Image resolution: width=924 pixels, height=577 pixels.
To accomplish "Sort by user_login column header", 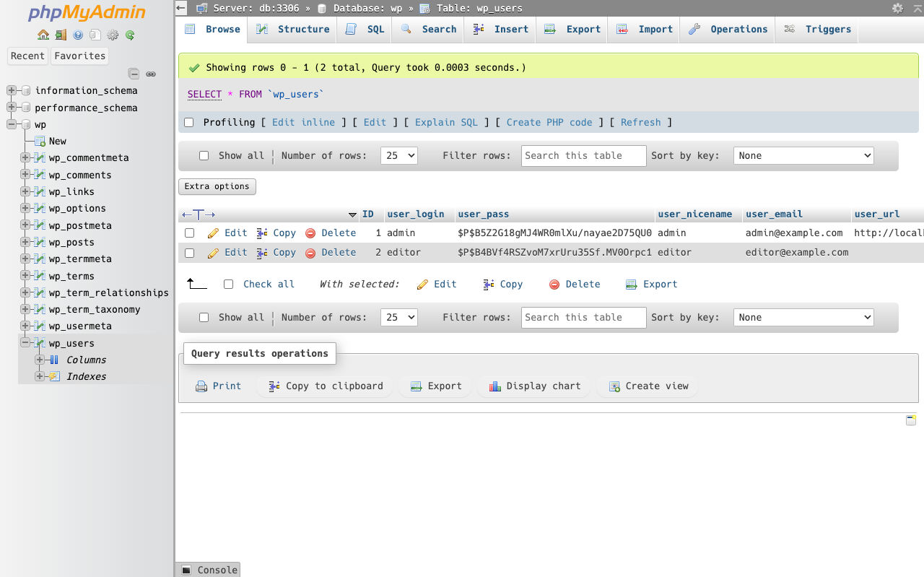I will (x=416, y=214).
